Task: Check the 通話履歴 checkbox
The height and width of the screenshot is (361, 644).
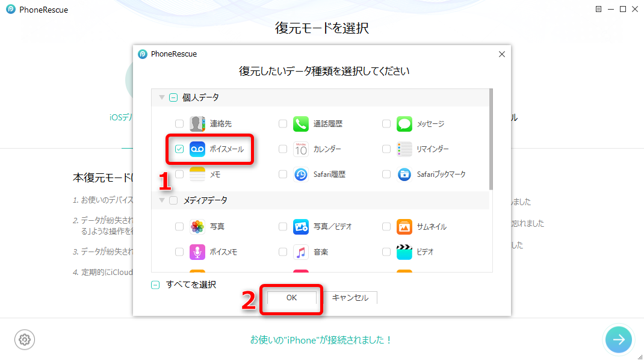Action: coord(282,123)
